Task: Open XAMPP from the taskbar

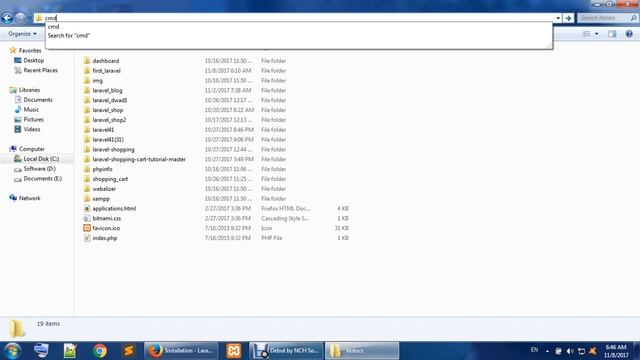Action: pos(233,351)
